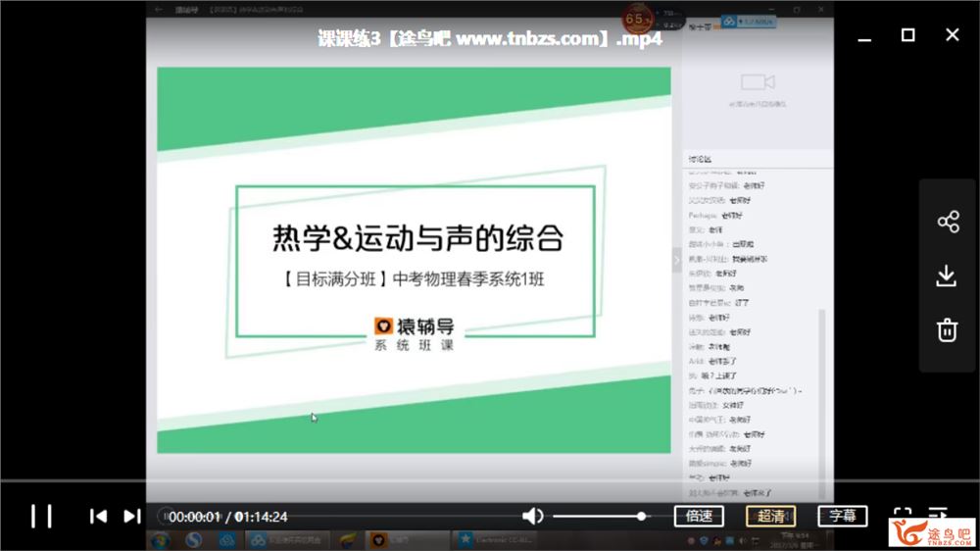
Task: Download the video using the download icon
Action: pyautogui.click(x=947, y=275)
